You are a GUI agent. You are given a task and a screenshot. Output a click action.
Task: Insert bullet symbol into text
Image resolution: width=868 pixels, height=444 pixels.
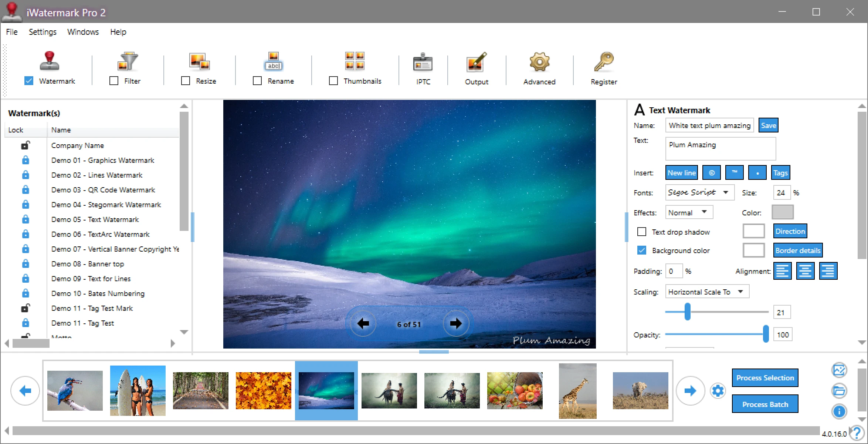tap(757, 173)
